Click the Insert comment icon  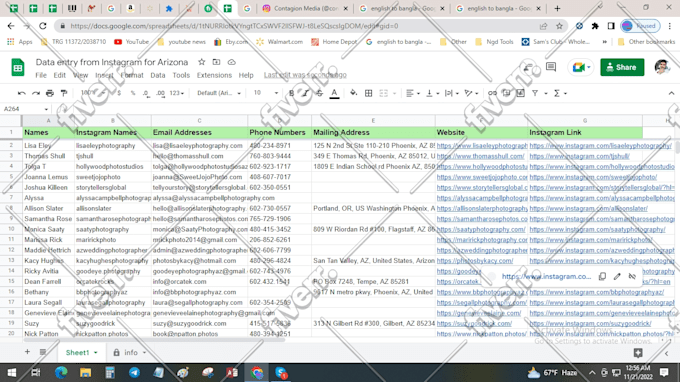click(506, 93)
